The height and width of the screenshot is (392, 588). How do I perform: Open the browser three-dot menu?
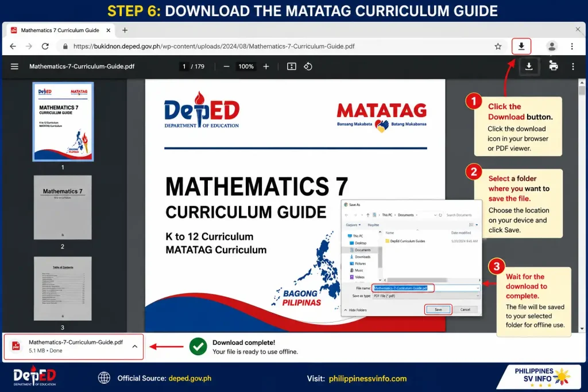tap(572, 46)
